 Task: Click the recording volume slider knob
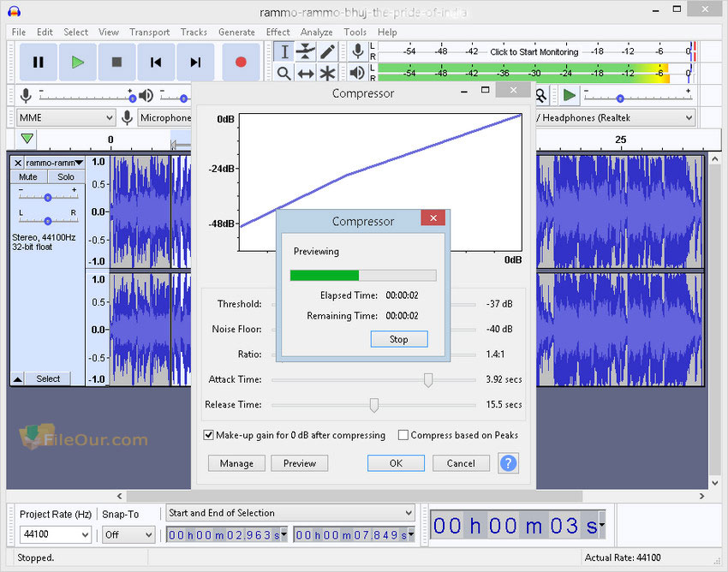tap(132, 98)
